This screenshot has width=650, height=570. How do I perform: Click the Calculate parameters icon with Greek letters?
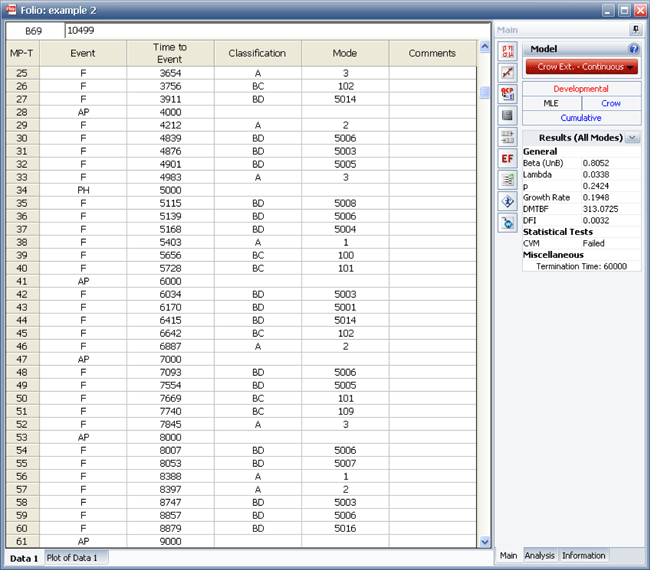(507, 51)
